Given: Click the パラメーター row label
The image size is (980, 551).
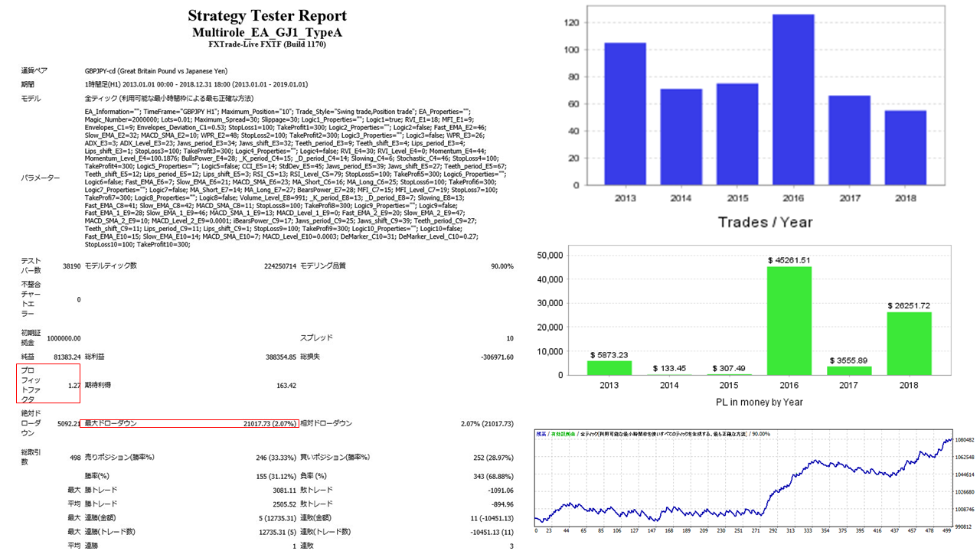Looking at the screenshot, I should [x=40, y=178].
